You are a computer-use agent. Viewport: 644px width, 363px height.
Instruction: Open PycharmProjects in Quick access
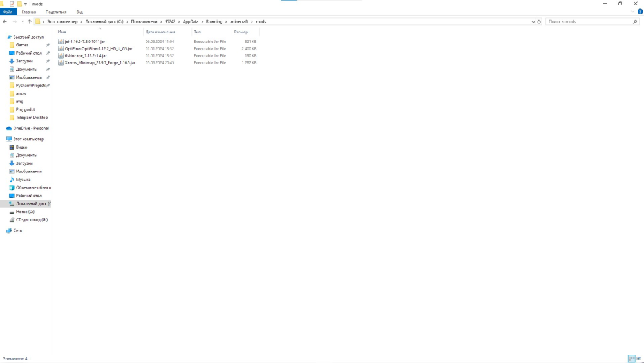tap(30, 86)
